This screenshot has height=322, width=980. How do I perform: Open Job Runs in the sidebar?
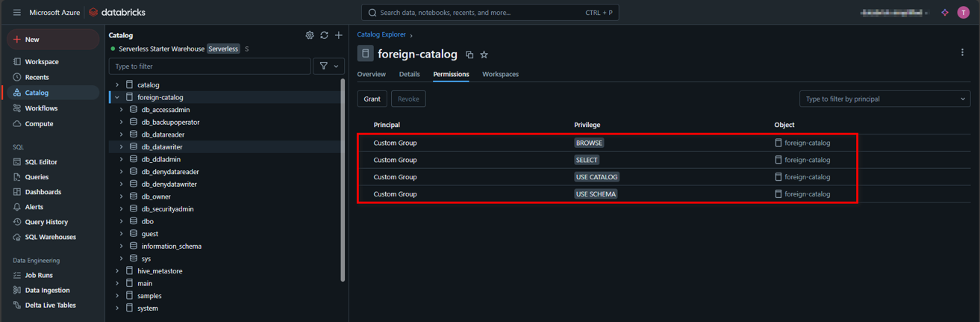pos(52,275)
